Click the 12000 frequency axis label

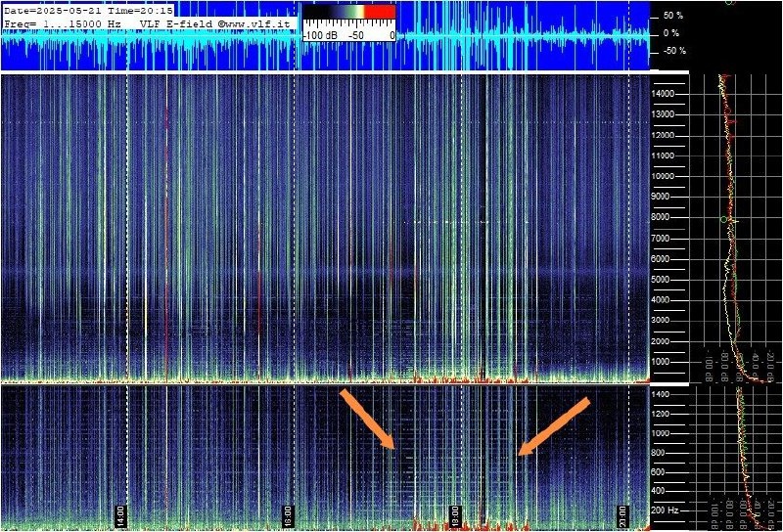(663, 135)
